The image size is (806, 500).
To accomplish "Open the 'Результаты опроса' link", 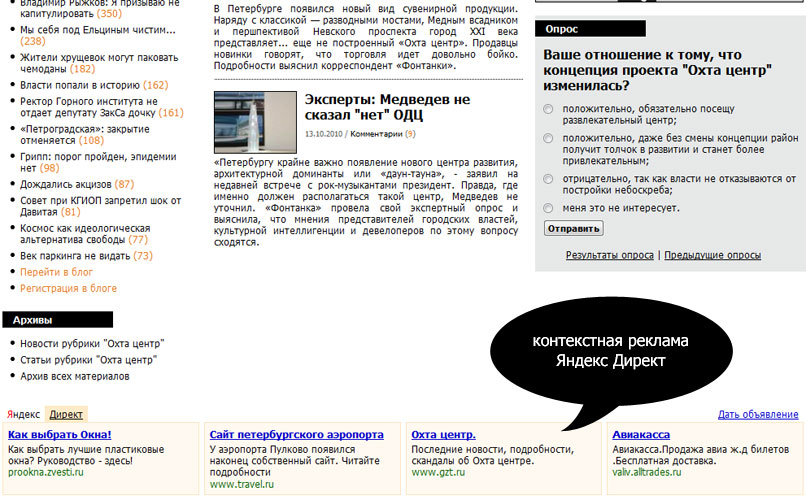I will [610, 255].
